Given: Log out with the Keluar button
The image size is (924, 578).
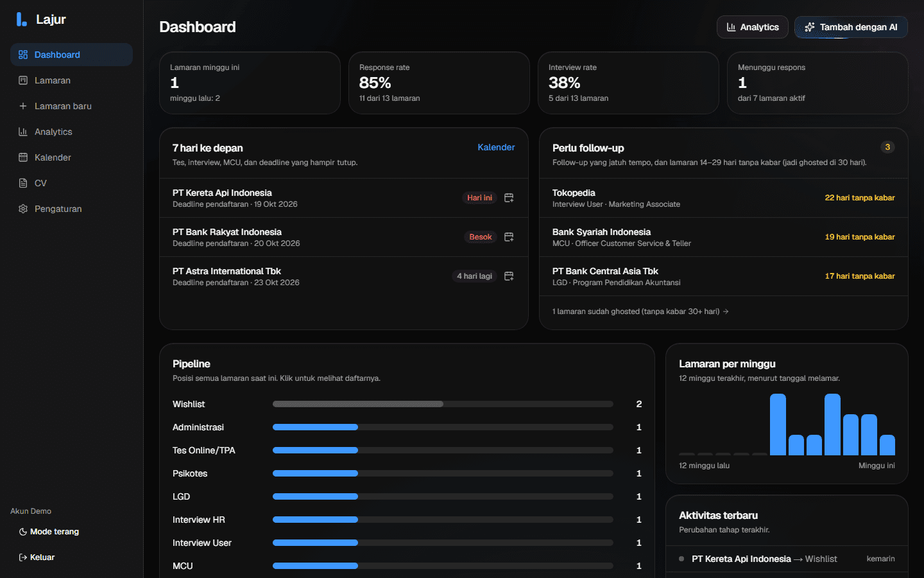Looking at the screenshot, I should [37, 557].
